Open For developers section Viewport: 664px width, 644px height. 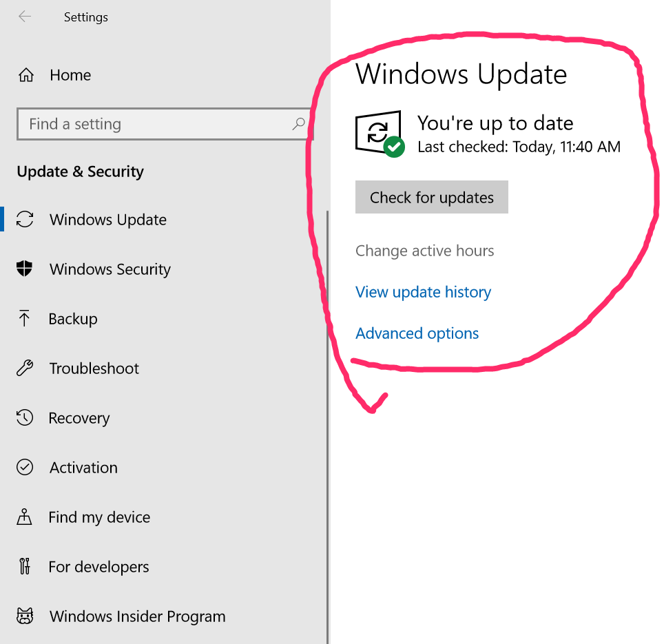point(98,567)
